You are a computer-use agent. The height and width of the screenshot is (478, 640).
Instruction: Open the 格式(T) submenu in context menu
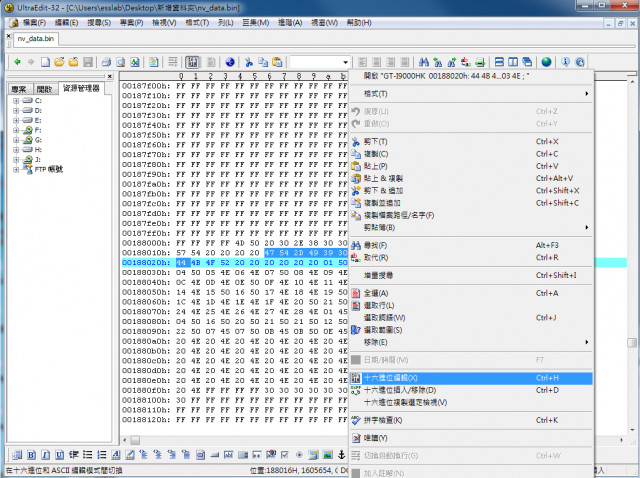pyautogui.click(x=471, y=94)
